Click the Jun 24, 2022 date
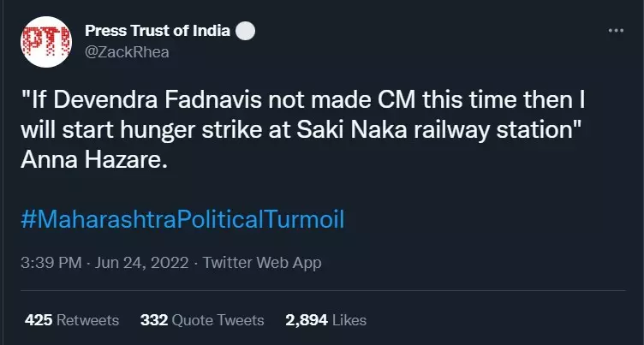Image resolution: width=644 pixels, height=345 pixels. click(x=141, y=263)
